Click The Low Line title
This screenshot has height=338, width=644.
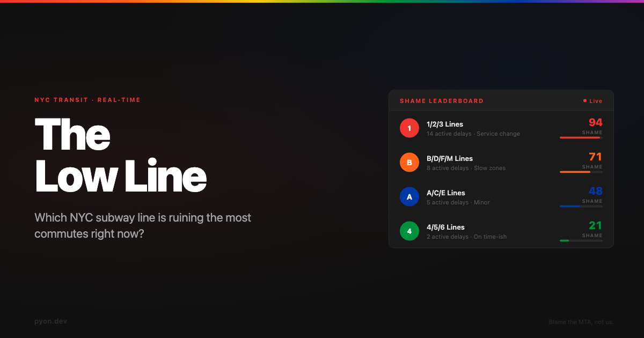[x=120, y=156]
